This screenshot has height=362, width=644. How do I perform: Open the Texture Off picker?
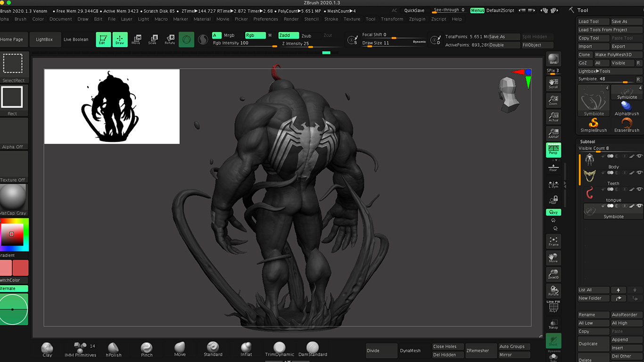point(13,167)
